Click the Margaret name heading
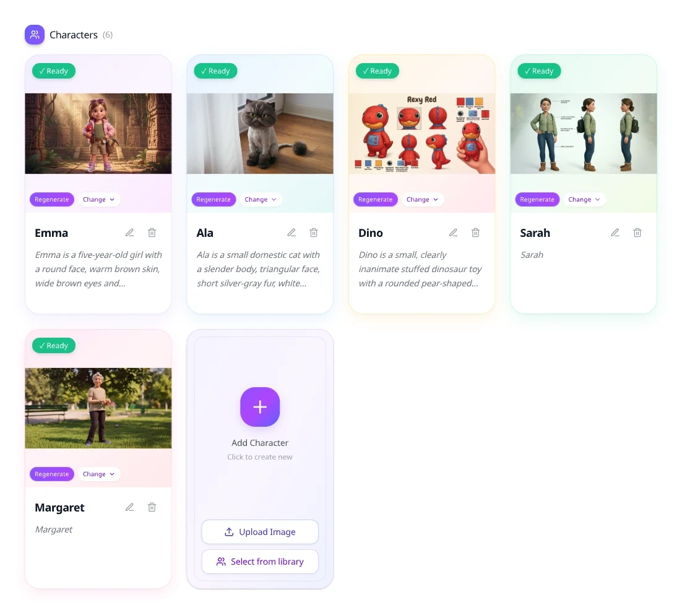This screenshot has height=616, width=682. tap(59, 508)
